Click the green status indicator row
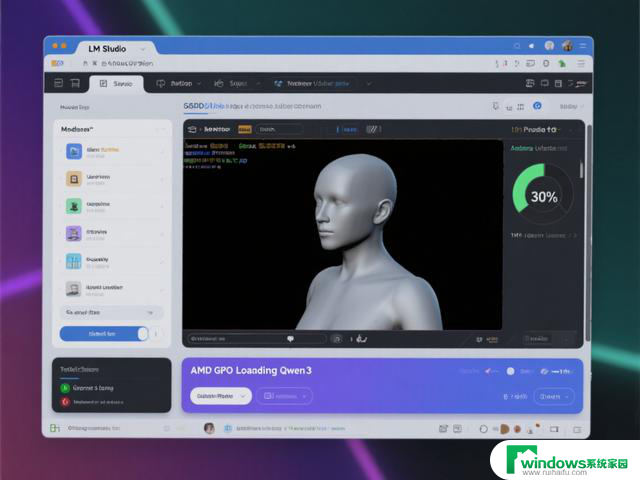This screenshot has width=640, height=480. 87,388
